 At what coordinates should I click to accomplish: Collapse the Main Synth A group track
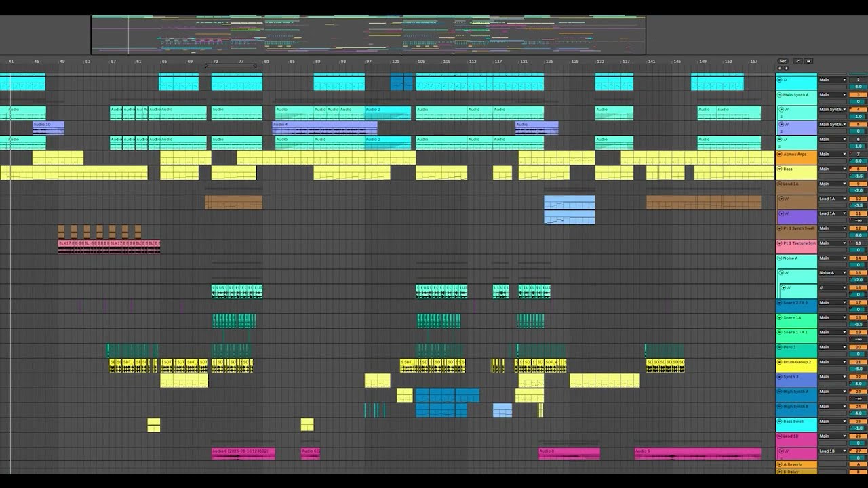click(x=780, y=95)
